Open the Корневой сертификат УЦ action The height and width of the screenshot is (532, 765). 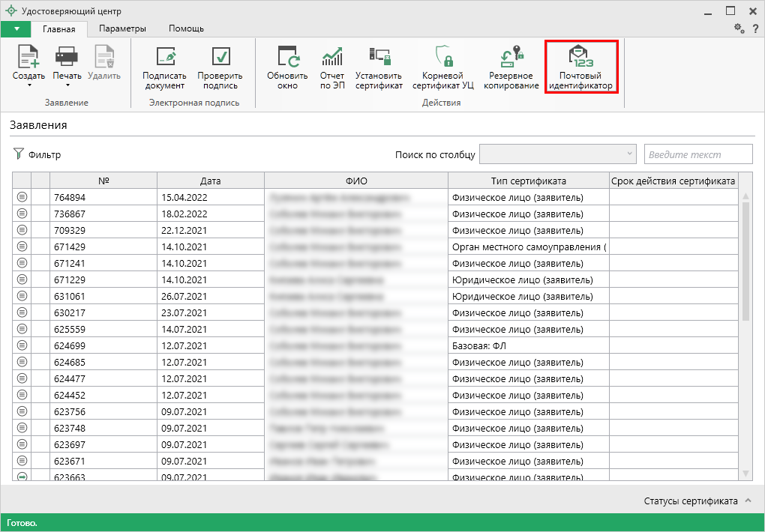coord(442,58)
